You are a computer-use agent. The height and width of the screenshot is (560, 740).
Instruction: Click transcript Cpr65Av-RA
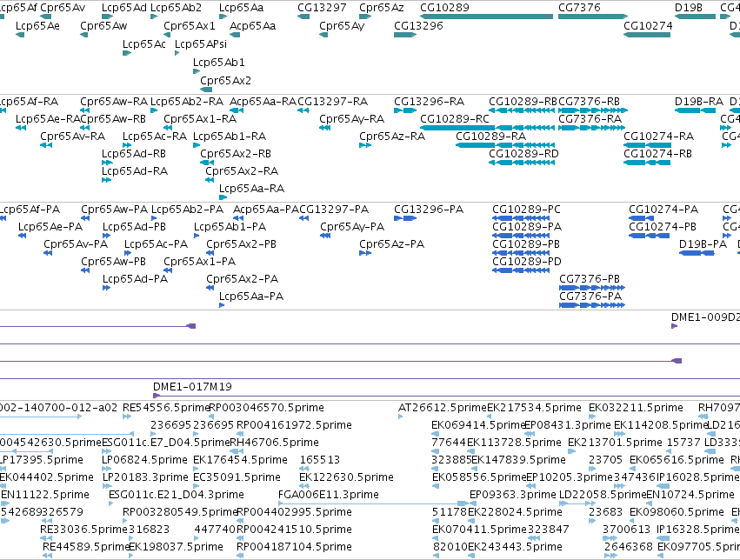coord(46,145)
